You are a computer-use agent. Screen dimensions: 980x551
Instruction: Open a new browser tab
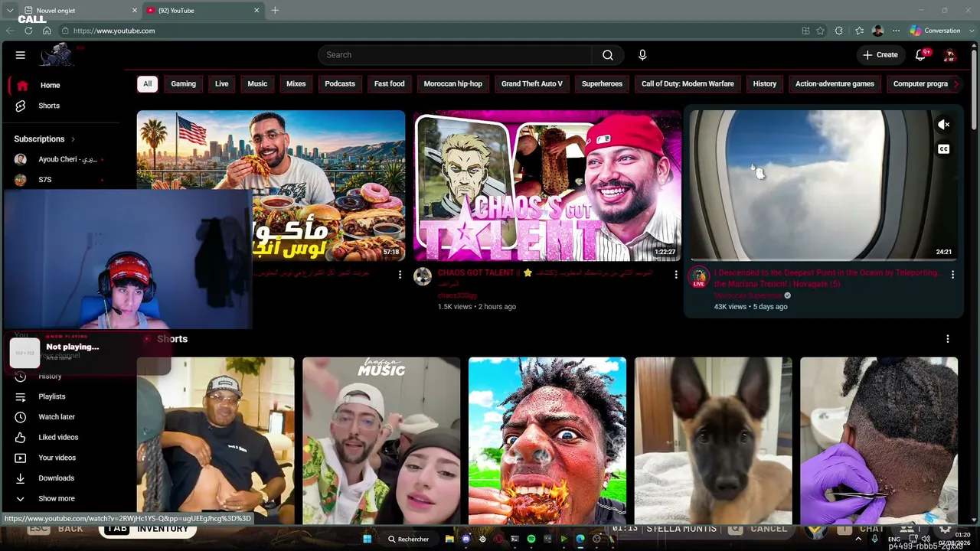[x=275, y=11]
